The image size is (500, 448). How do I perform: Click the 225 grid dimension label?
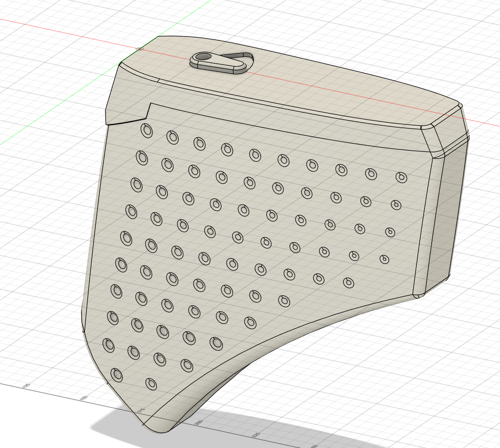256,434
